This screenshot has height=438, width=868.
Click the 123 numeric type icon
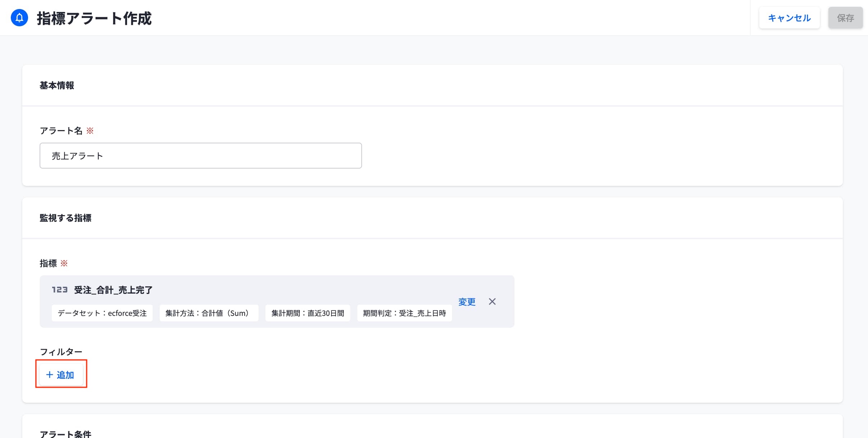pyautogui.click(x=60, y=290)
